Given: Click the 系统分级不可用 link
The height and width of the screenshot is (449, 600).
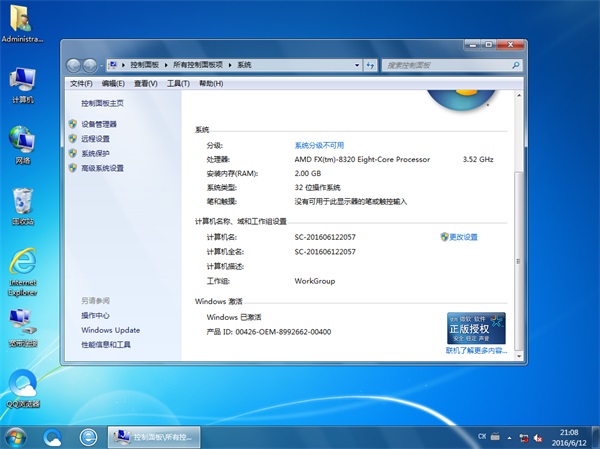Looking at the screenshot, I should pyautogui.click(x=319, y=145).
